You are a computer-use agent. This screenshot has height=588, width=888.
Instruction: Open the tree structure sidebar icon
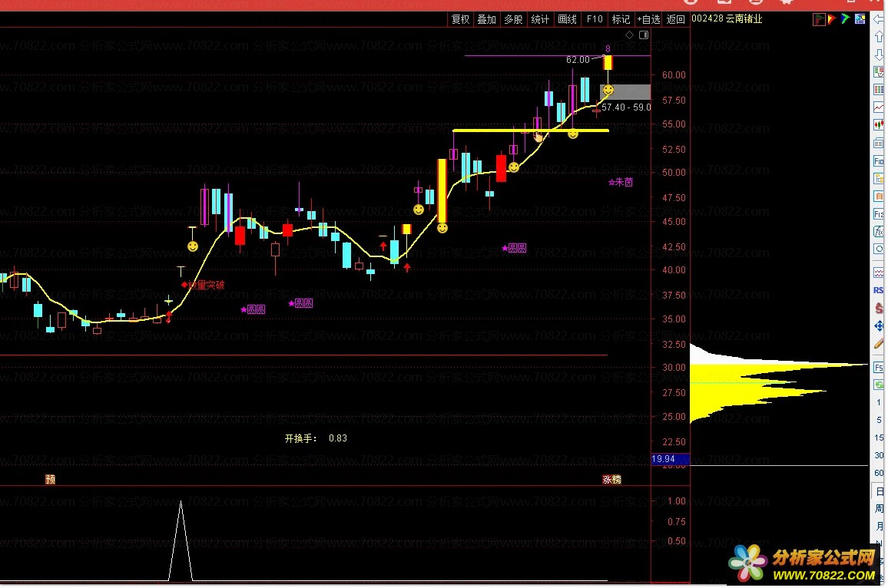coord(879,179)
